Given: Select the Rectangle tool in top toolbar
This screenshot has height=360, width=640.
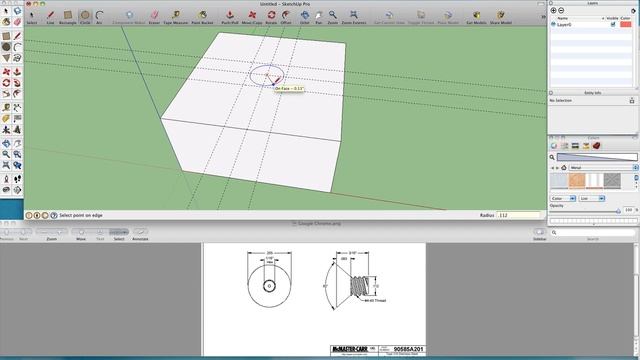Looking at the screenshot, I should 67,16.
